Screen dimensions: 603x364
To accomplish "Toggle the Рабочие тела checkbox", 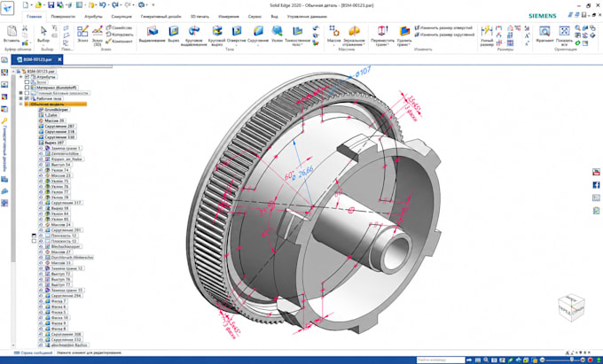I will pos(27,98).
